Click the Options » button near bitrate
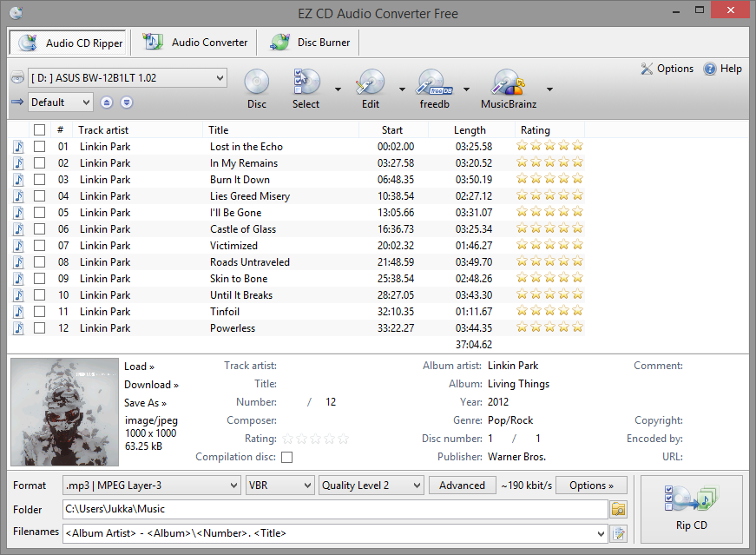 pyautogui.click(x=592, y=485)
